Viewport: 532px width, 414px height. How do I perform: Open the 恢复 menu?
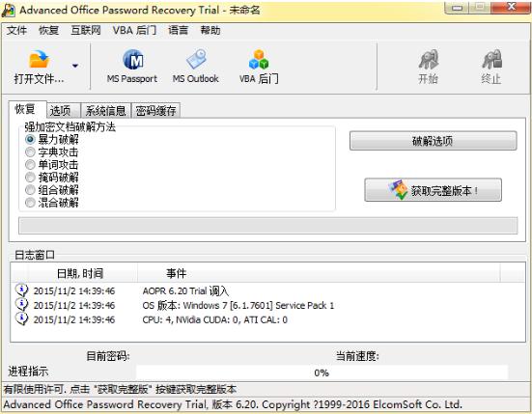(48, 31)
